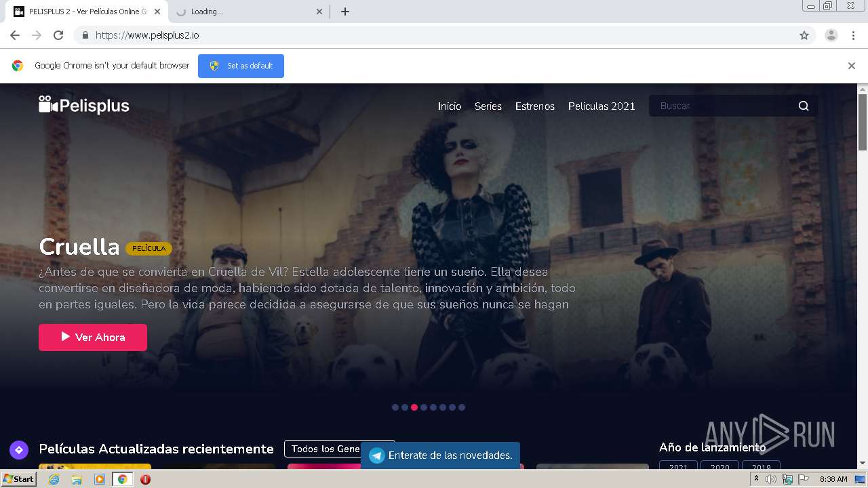Select the eighth carousel dot
The width and height of the screenshot is (868, 488).
click(462, 407)
